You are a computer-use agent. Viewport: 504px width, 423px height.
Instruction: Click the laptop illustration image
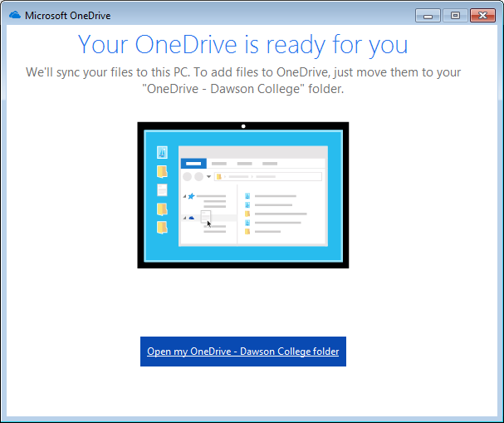coord(243,195)
